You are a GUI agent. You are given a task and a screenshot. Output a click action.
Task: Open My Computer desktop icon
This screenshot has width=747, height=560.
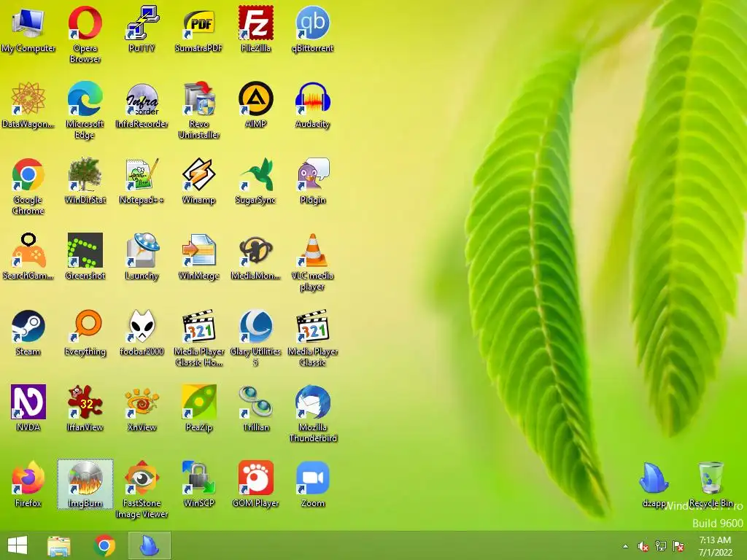[x=28, y=29]
